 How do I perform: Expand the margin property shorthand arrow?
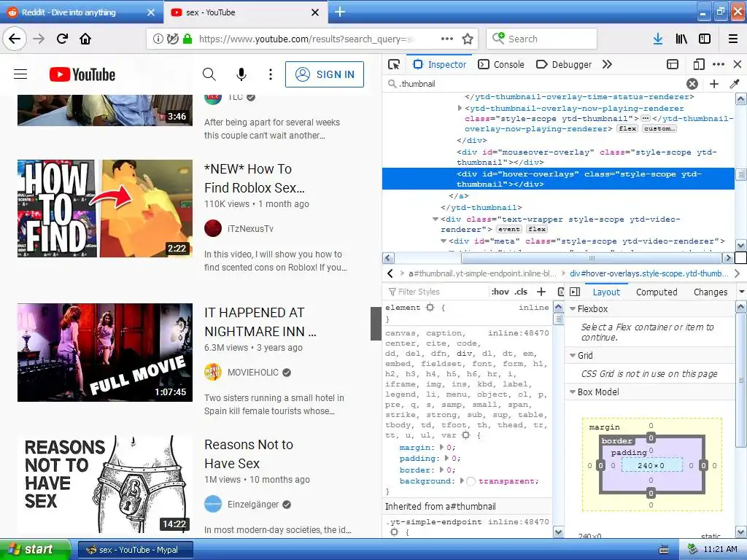(441, 447)
